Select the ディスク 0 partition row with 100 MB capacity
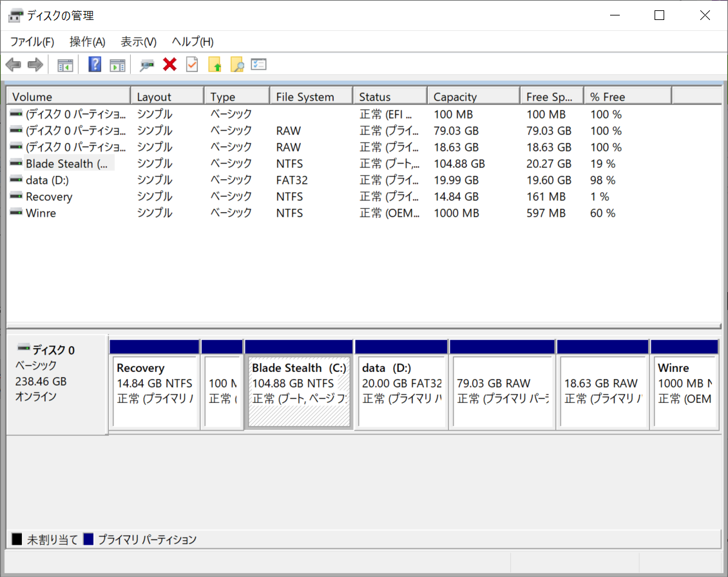 (364, 114)
